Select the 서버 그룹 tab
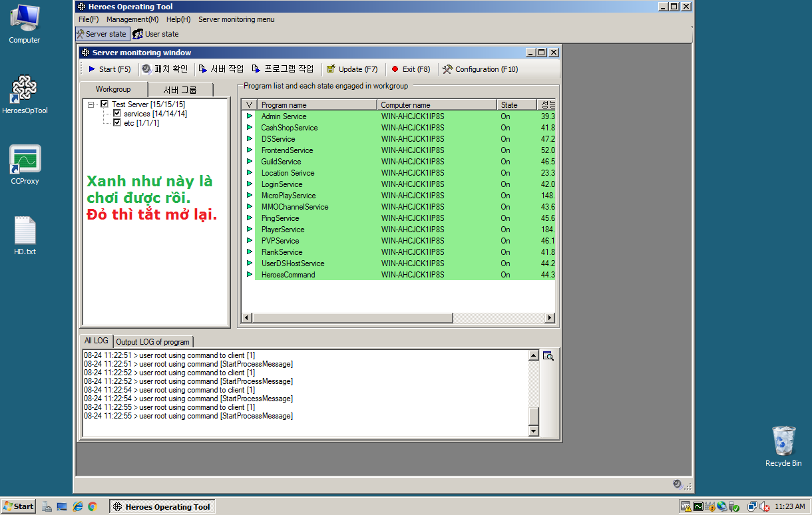The height and width of the screenshot is (515, 812). point(180,90)
